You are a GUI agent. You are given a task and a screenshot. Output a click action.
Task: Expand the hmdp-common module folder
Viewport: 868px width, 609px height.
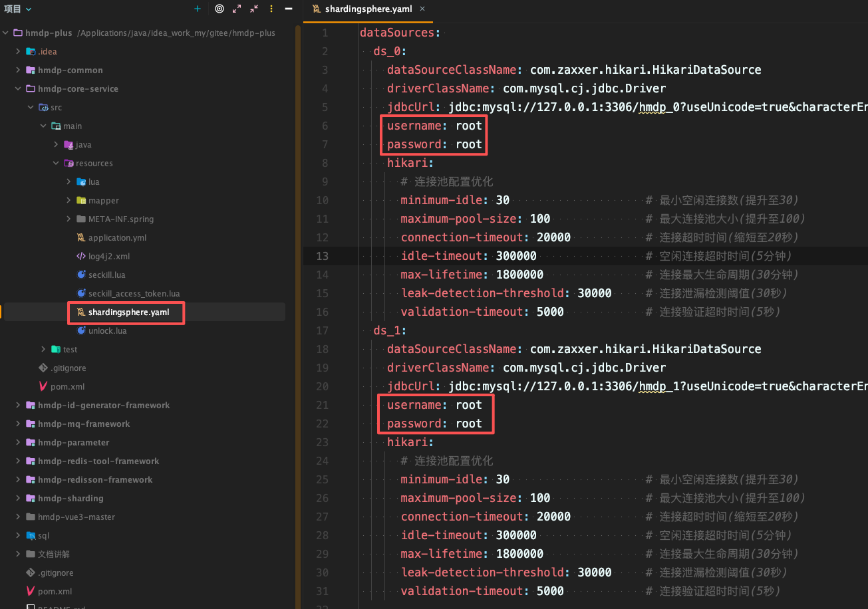[18, 70]
